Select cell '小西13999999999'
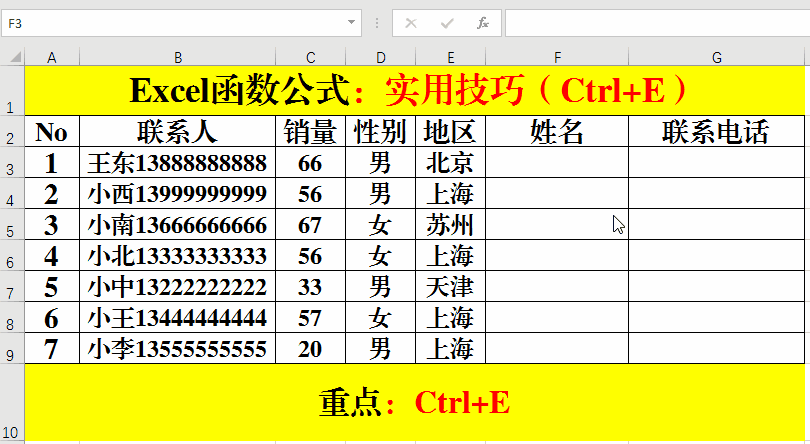Image resolution: width=810 pixels, height=444 pixels. tap(178, 193)
